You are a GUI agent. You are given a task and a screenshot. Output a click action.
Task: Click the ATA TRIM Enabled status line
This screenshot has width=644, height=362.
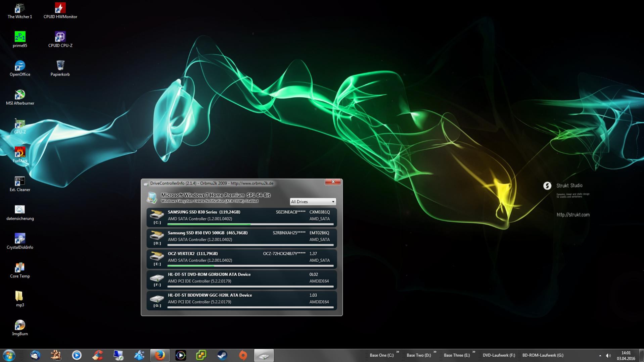210,201
